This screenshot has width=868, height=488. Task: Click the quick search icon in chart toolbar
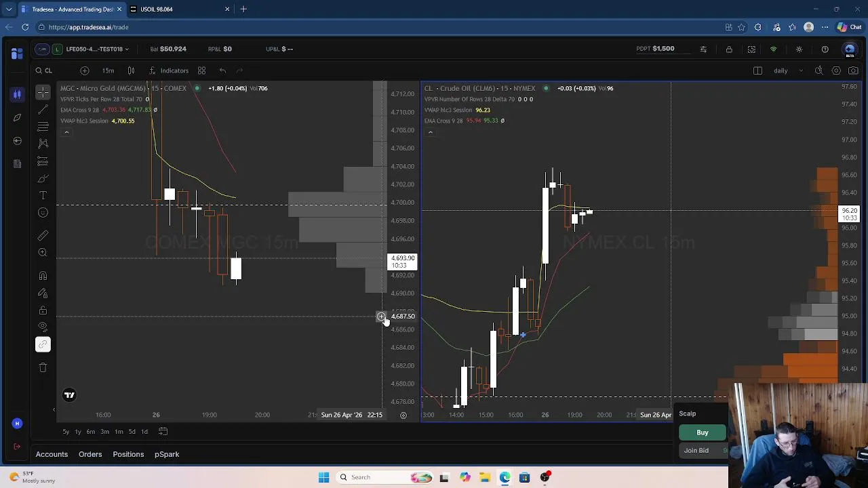click(x=818, y=70)
